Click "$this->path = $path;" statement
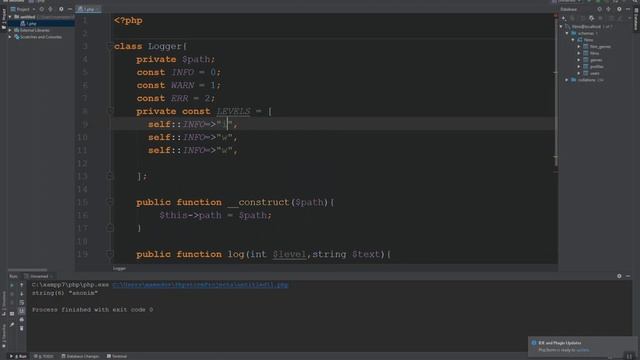Viewport: 640px width, 360px height. pyautogui.click(x=215, y=215)
